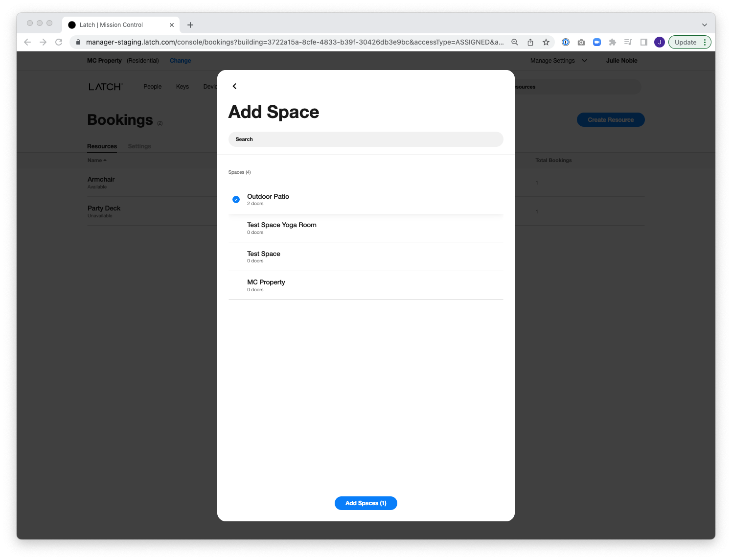The width and height of the screenshot is (732, 560).
Task: Close the Latch Mission Control tab
Action: (x=172, y=25)
